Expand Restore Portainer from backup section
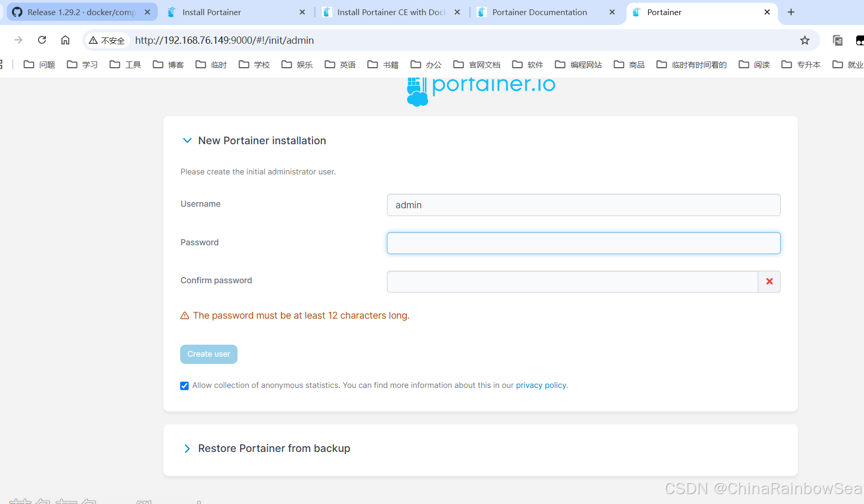Screen dimensions: 864x504 tap(187, 448)
